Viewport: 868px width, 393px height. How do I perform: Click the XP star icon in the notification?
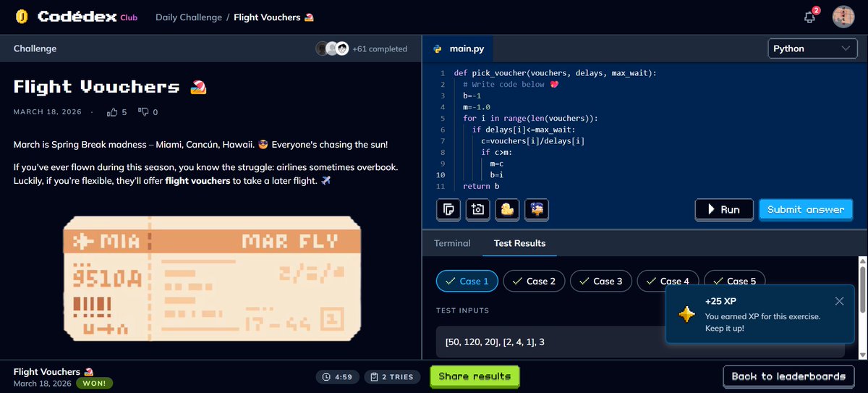click(686, 315)
